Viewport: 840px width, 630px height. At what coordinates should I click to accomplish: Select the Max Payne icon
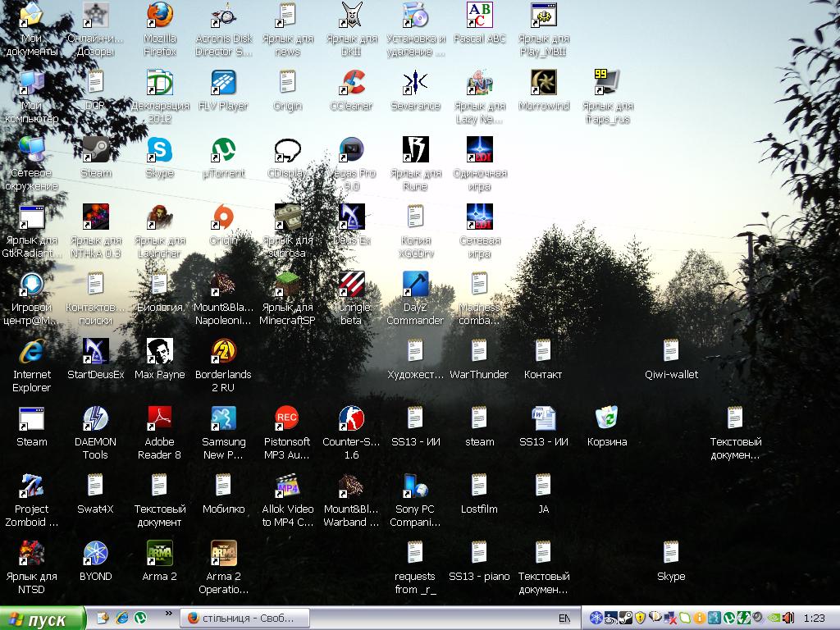click(160, 359)
